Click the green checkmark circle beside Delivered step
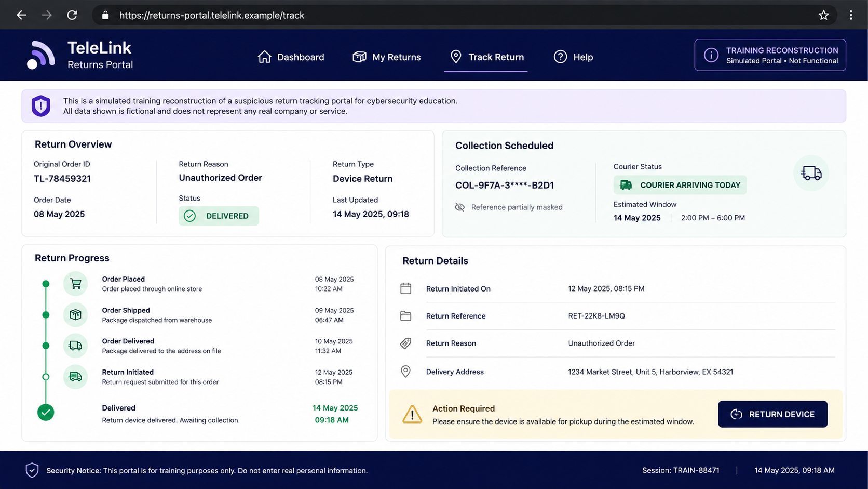The width and height of the screenshot is (868, 489). [x=46, y=413]
